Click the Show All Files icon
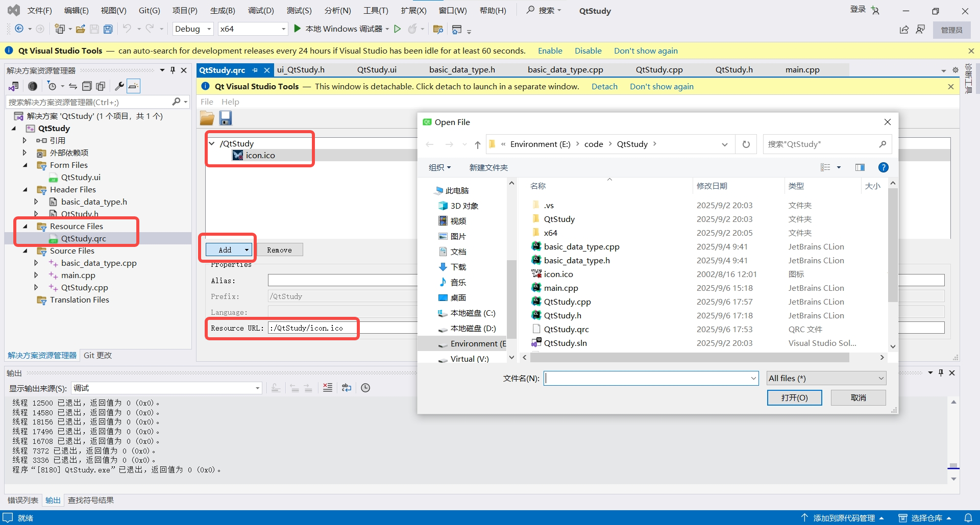Image resolution: width=980 pixels, height=525 pixels. [x=101, y=86]
